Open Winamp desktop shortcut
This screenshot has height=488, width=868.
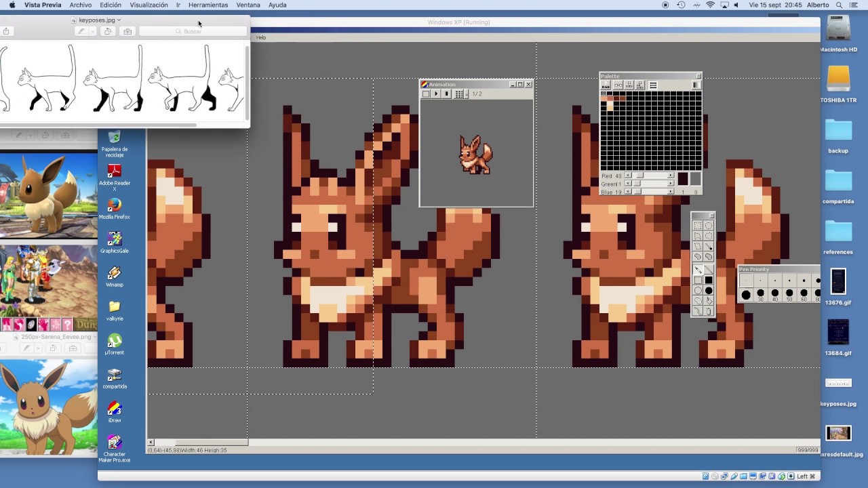click(115, 276)
